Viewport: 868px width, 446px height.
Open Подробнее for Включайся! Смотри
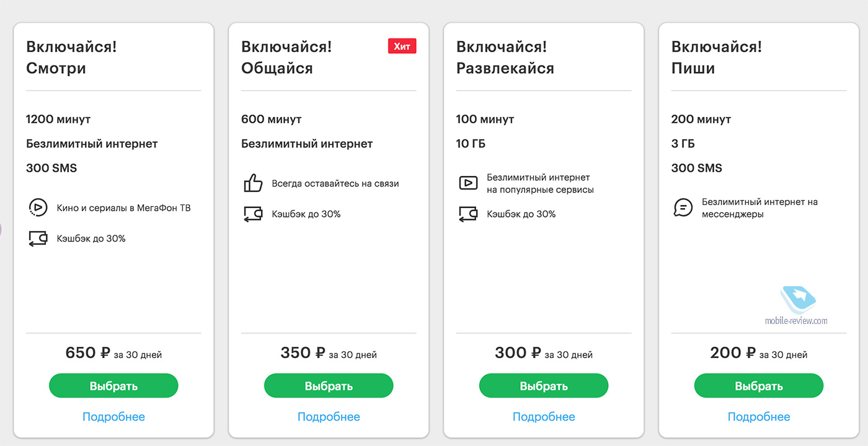(113, 417)
